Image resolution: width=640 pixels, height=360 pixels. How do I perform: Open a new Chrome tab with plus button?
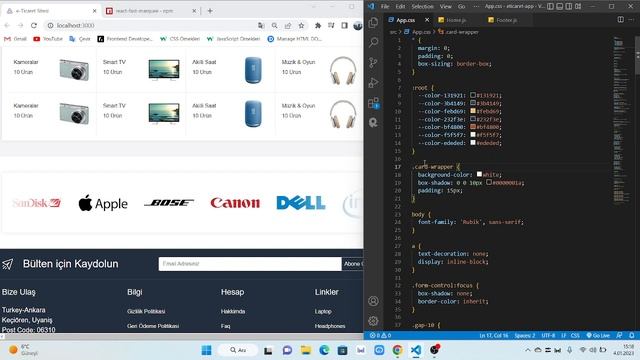pos(210,11)
